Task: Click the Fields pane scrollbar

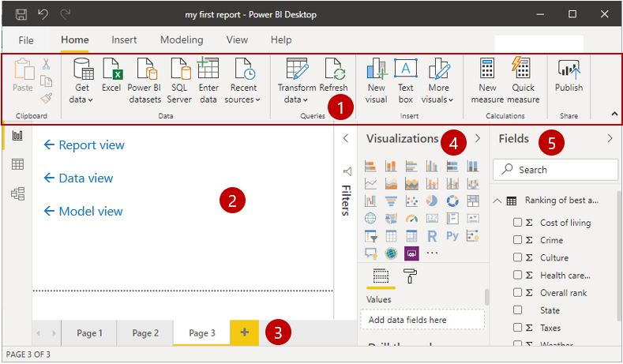Action: [620, 256]
